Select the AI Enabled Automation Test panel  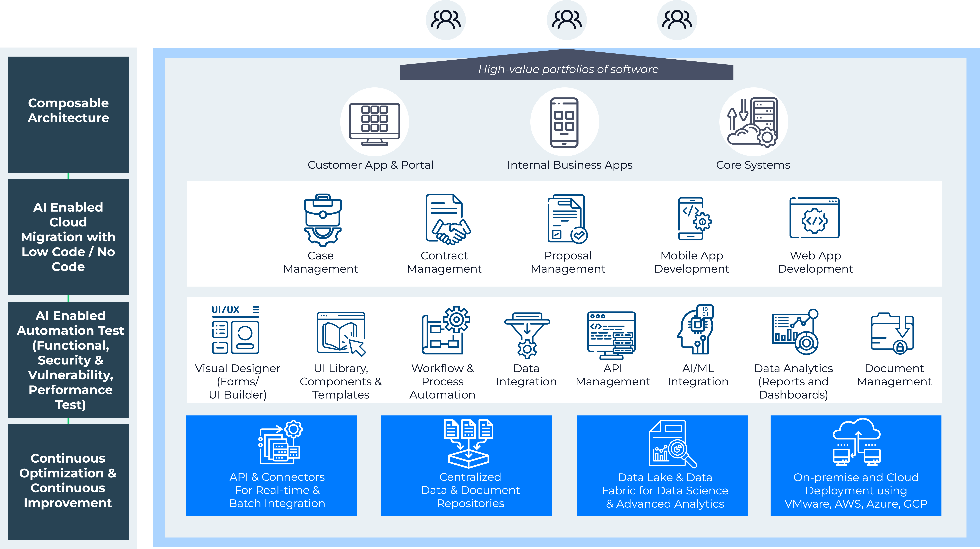click(x=68, y=360)
